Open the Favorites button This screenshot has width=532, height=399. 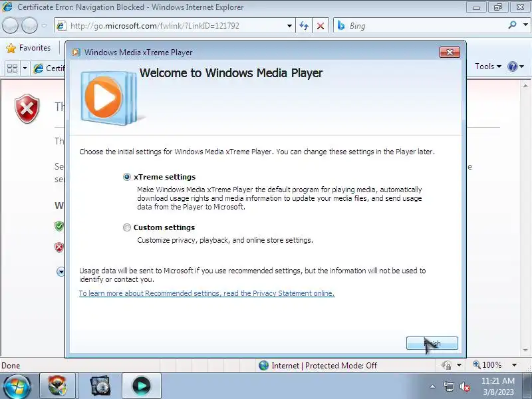click(x=29, y=48)
